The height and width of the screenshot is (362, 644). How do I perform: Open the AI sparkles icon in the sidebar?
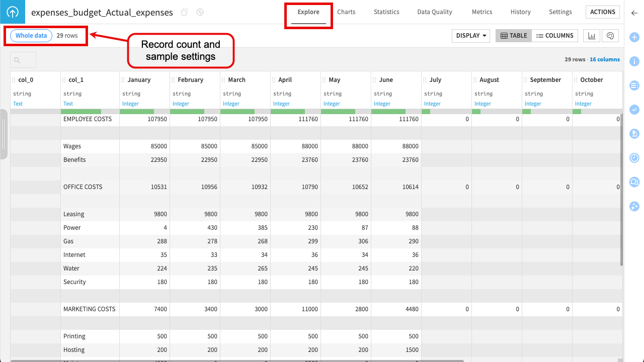coord(634,206)
